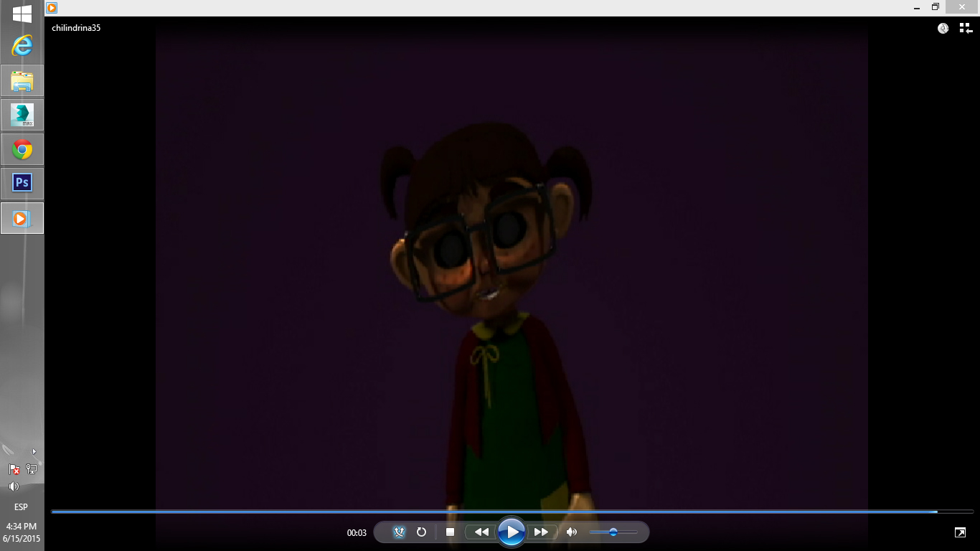
Task: Open Photoshop from the taskbar
Action: pos(22,184)
